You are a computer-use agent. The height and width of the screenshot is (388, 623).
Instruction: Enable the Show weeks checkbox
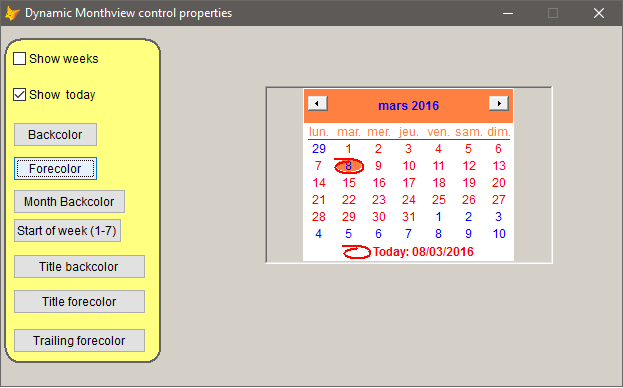[x=19, y=59]
